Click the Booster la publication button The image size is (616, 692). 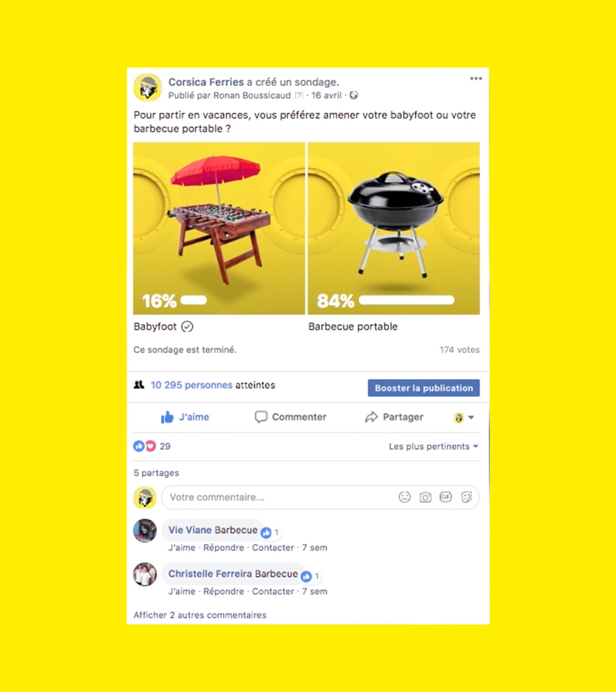click(424, 388)
